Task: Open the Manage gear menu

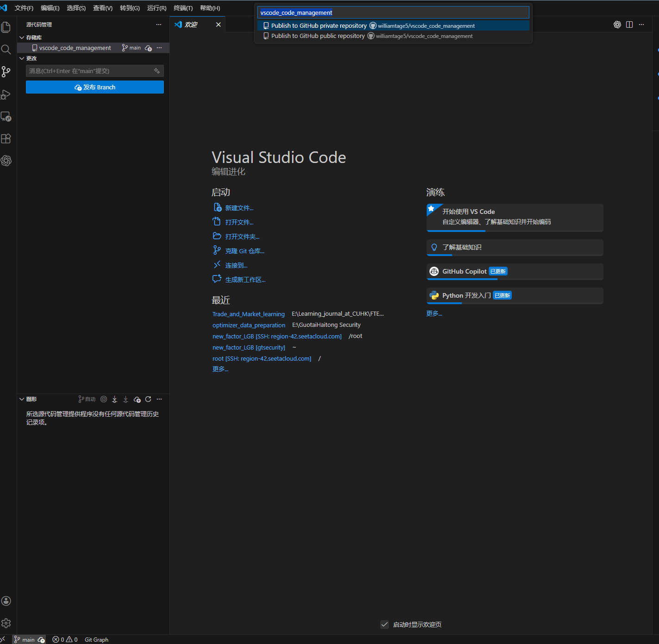Action: tap(6, 623)
